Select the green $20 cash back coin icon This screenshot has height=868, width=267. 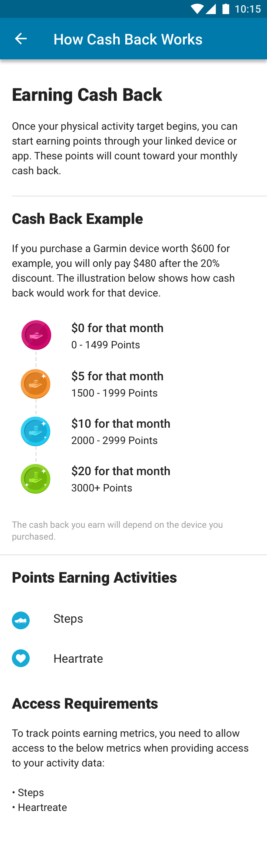click(x=36, y=478)
